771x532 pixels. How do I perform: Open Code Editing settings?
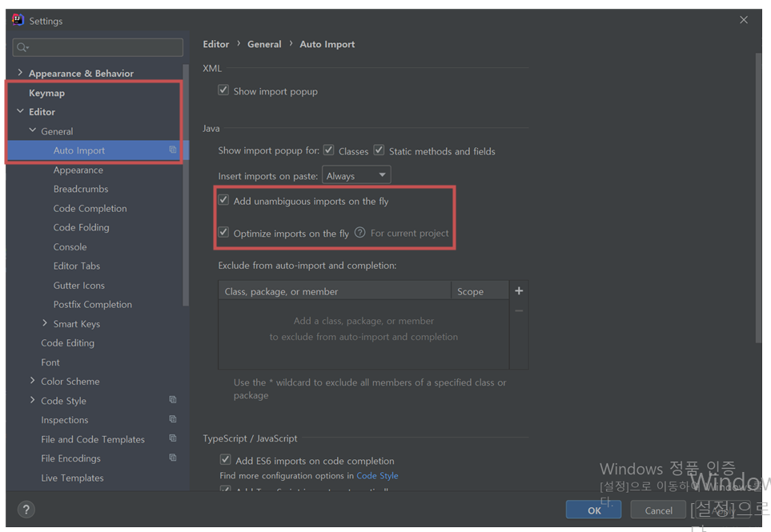click(x=67, y=343)
